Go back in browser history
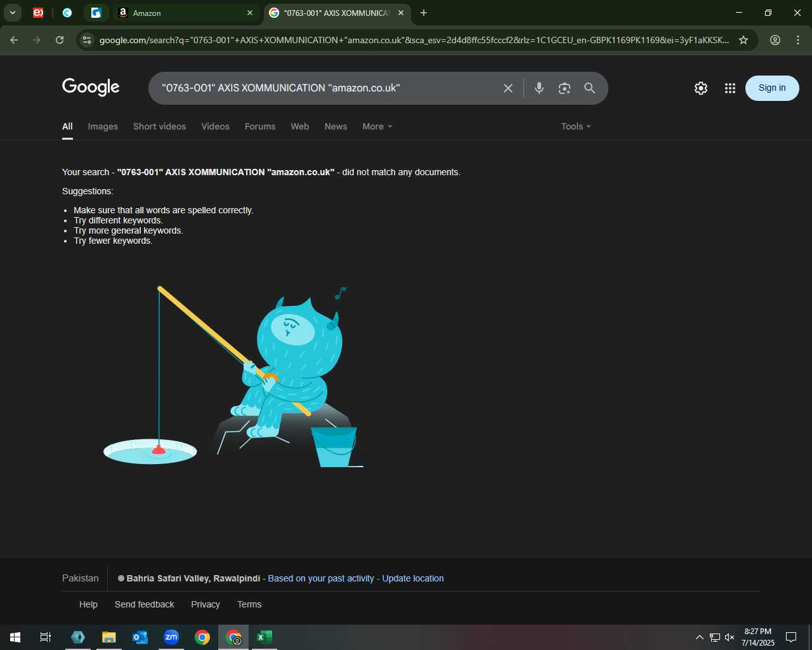This screenshot has height=650, width=812. click(x=14, y=40)
